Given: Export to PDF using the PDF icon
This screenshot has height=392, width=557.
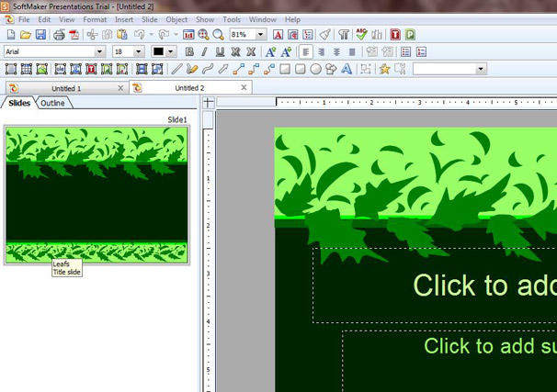Looking at the screenshot, I should (x=74, y=35).
